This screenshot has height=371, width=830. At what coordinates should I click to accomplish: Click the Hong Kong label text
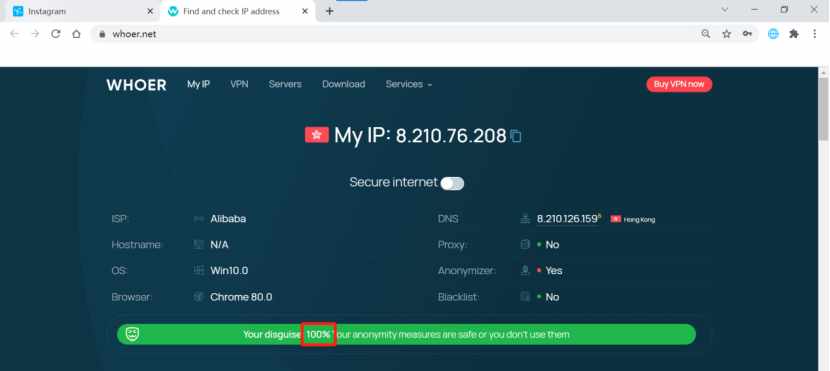click(639, 219)
